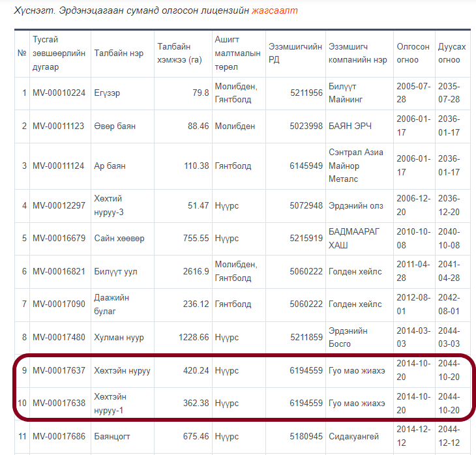Select company name 'Эрдэнийн Босго'
The image size is (476, 455).
coord(348,337)
